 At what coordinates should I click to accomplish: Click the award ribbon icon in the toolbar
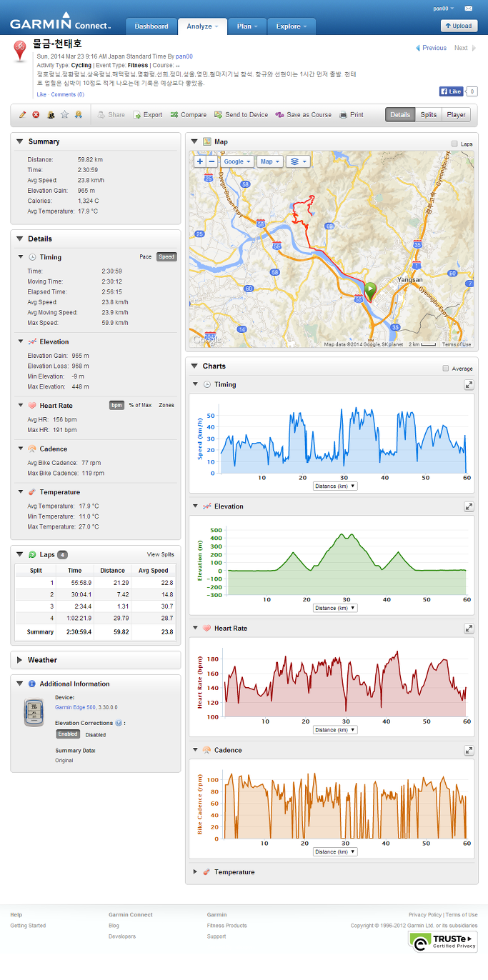[x=78, y=114]
